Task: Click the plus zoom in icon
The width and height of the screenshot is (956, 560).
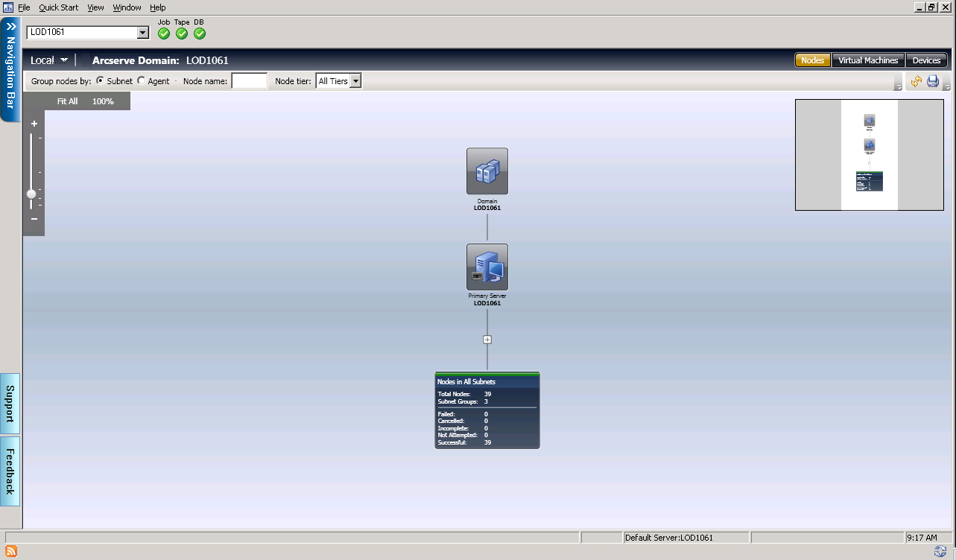Action: [x=34, y=124]
